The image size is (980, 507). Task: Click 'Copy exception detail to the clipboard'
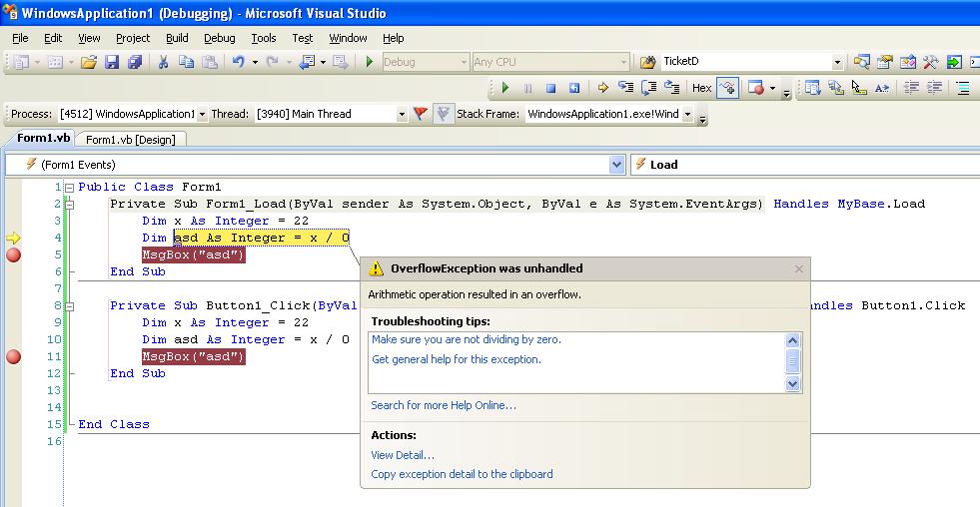click(462, 474)
